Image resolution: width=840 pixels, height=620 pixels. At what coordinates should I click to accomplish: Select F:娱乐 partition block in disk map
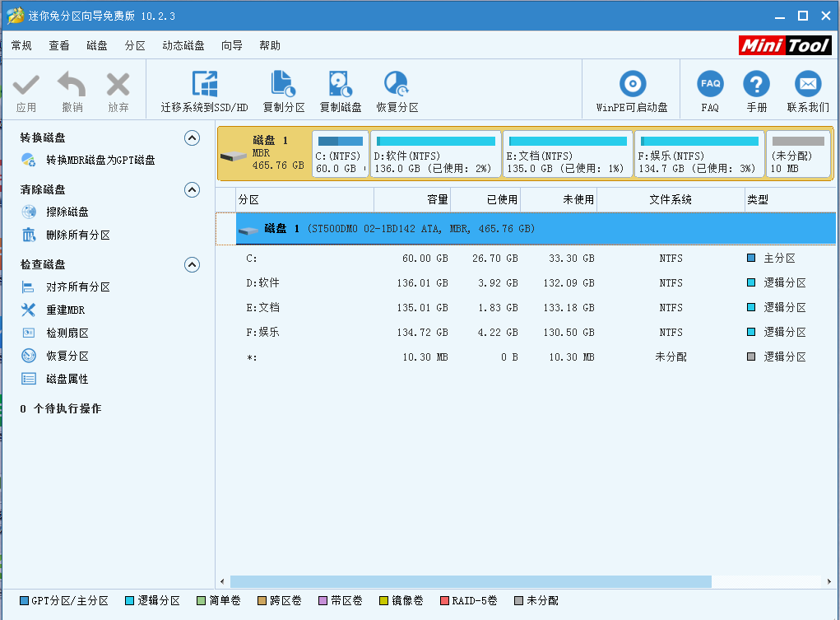click(699, 154)
